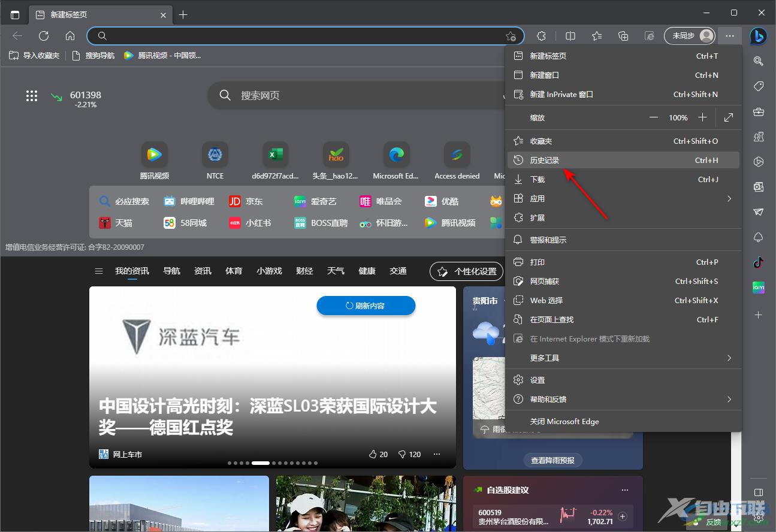776x532 pixels.
Task: Switch to 财经 feed tab
Action: pyautogui.click(x=304, y=271)
